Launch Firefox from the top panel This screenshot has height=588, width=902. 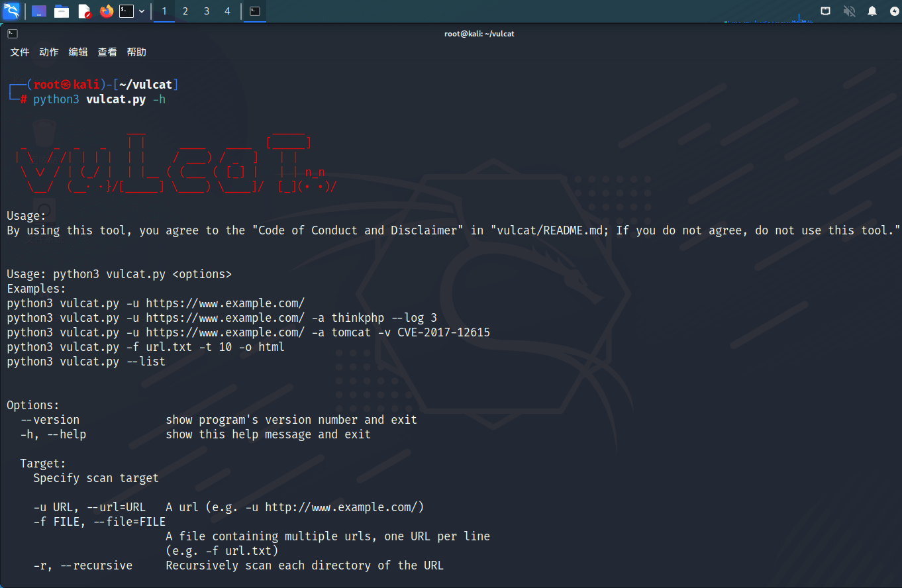pos(107,11)
